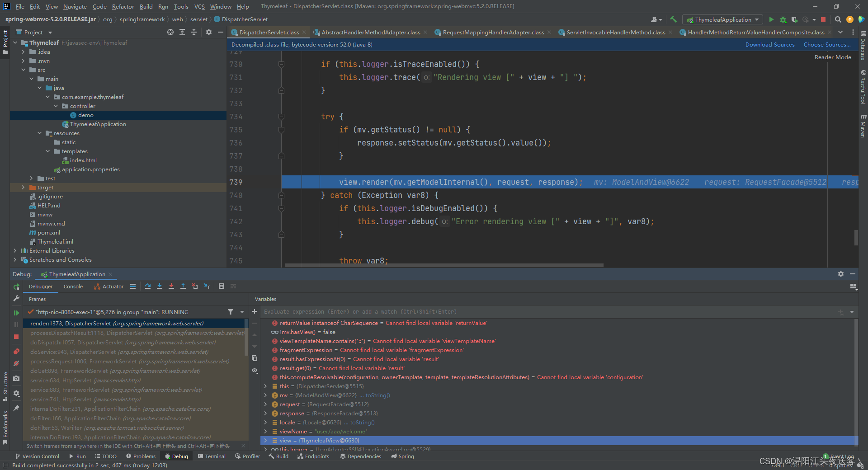Rerun ThymeleafApplication in the debug panel
868x470 pixels.
16,287
